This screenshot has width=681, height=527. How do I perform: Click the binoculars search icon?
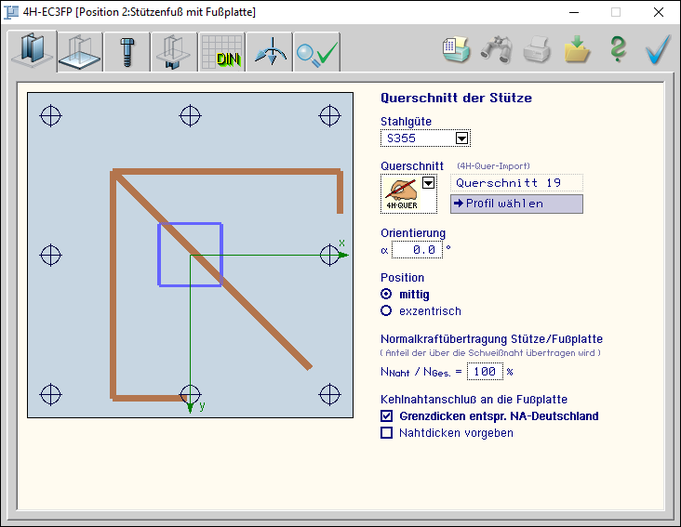point(497,50)
